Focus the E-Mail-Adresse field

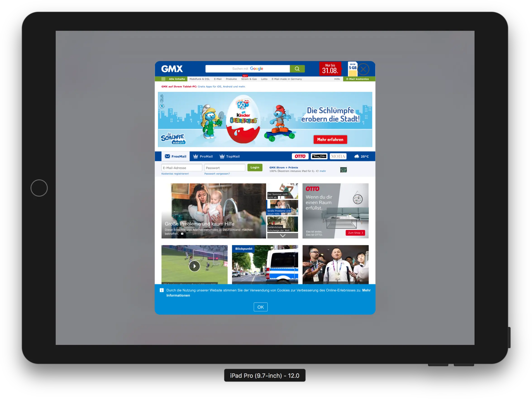point(182,168)
